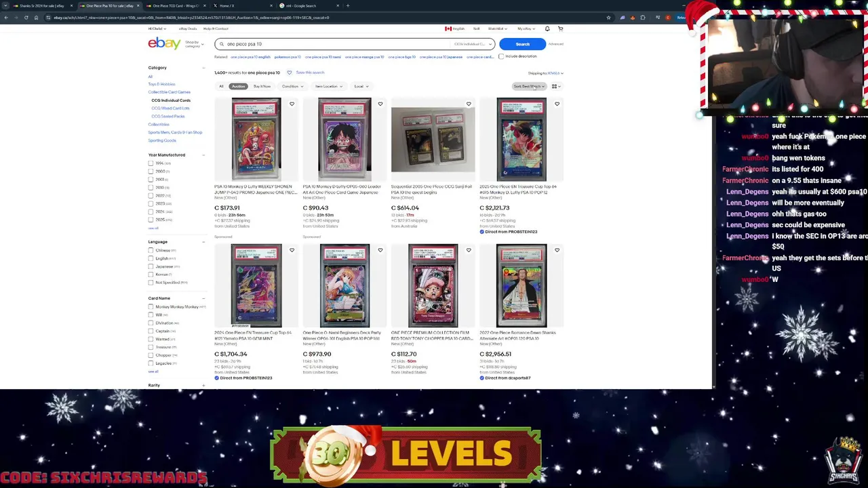This screenshot has height=488, width=868.
Task: Click 'see all' under Year Manufactured
Action: click(153, 228)
